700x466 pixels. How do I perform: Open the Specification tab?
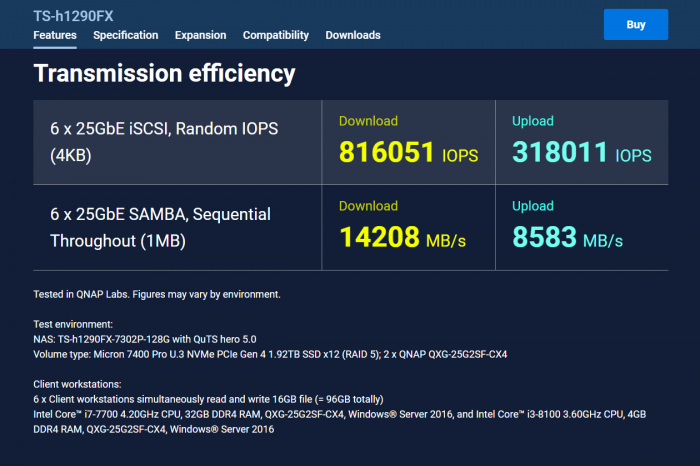coord(125,35)
